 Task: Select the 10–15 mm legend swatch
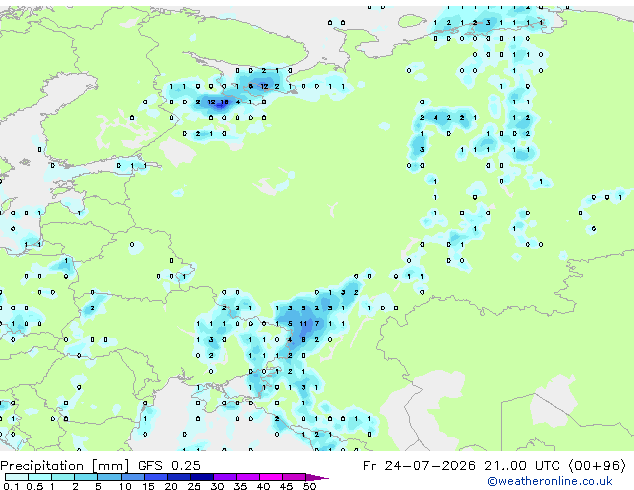132,477
